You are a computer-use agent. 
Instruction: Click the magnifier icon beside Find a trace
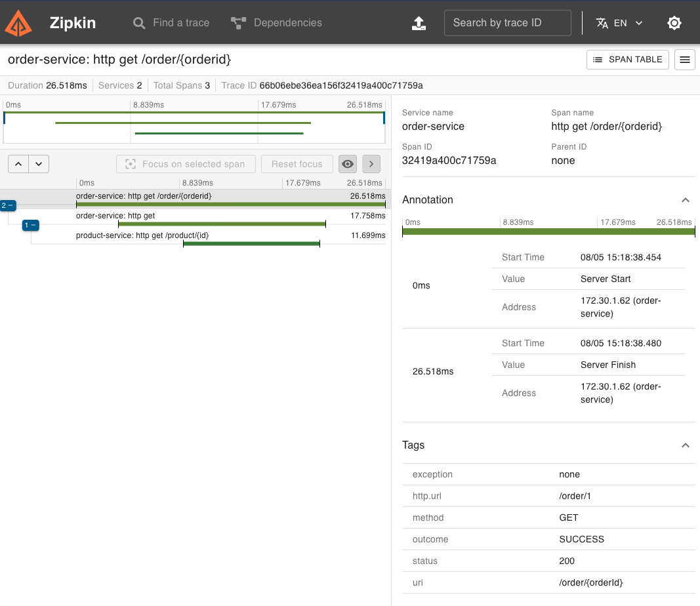[x=139, y=23]
